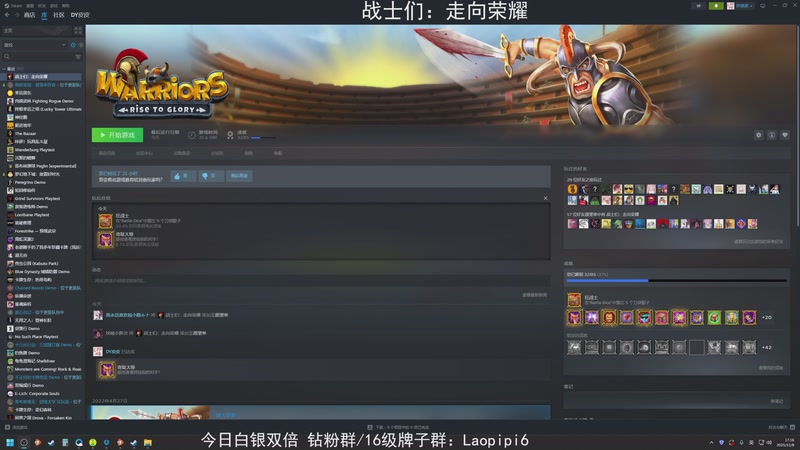800x450 pixels.
Task: Click thumbs-down not recommend button
Action: 210,176
